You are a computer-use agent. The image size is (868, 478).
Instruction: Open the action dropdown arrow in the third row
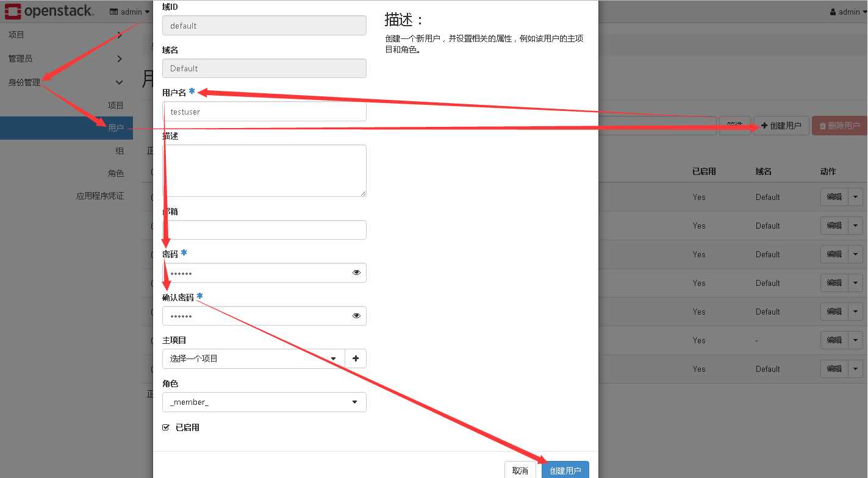(856, 254)
